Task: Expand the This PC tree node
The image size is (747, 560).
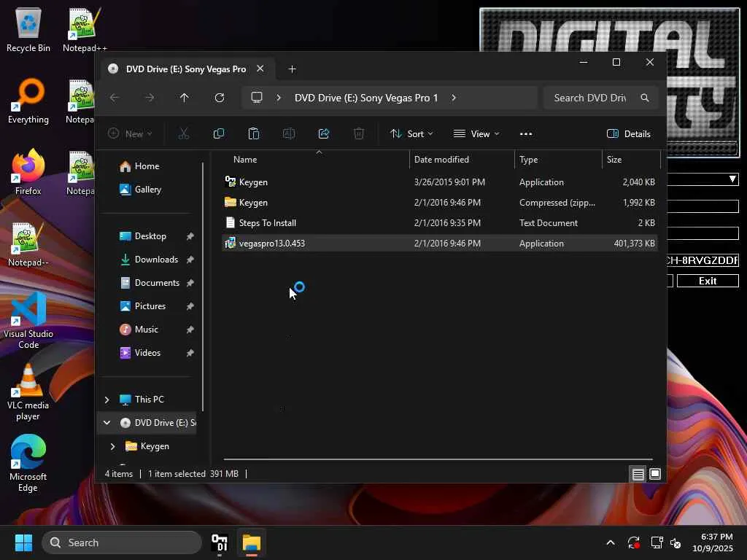Action: [x=107, y=400]
